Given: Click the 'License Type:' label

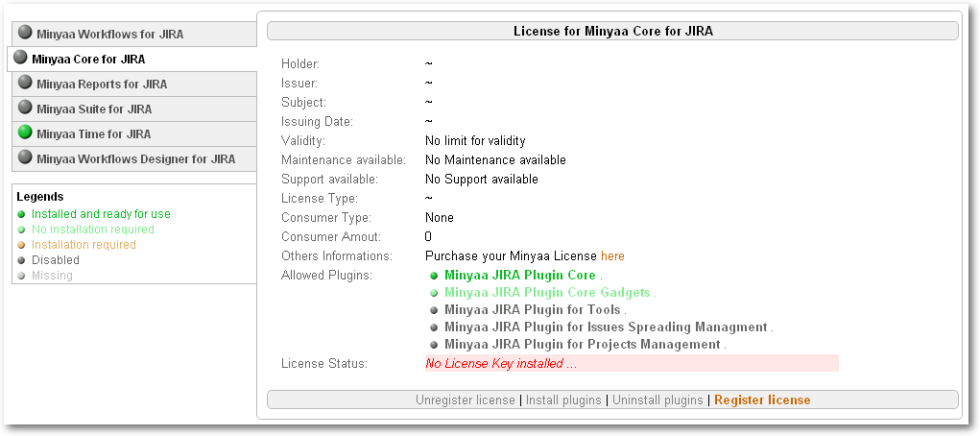Looking at the screenshot, I should pos(320,198).
